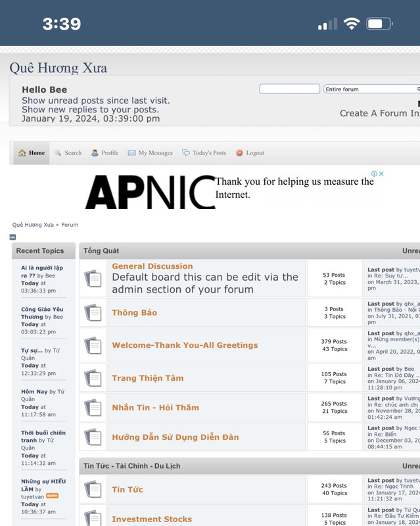This screenshot has height=526, width=420.
Task: Click the Home house icon
Action: click(x=22, y=153)
